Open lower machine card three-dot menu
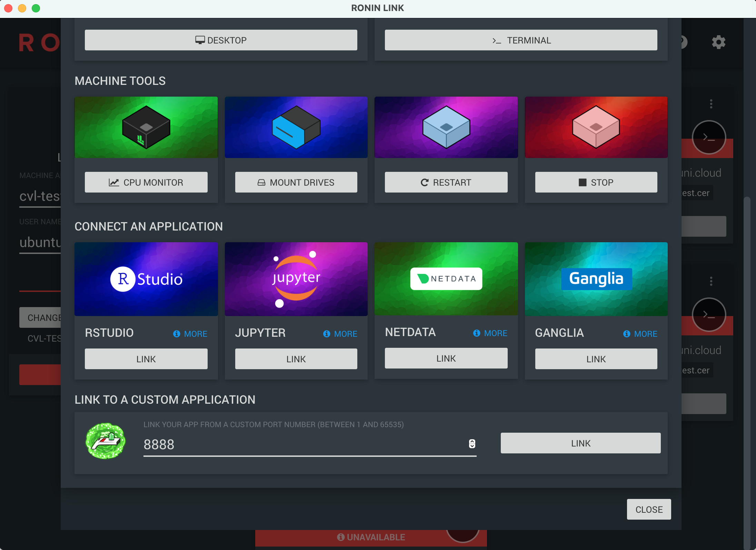Image resolution: width=756 pixels, height=550 pixels. coord(711,281)
